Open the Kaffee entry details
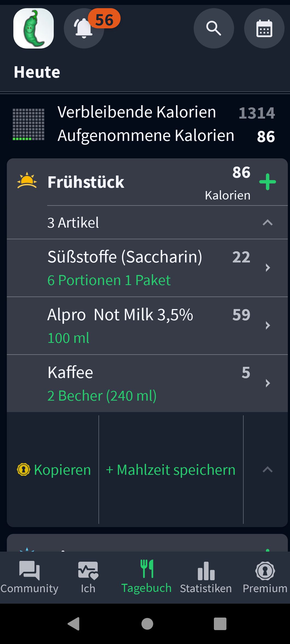This screenshot has width=290, height=644. coord(147,383)
